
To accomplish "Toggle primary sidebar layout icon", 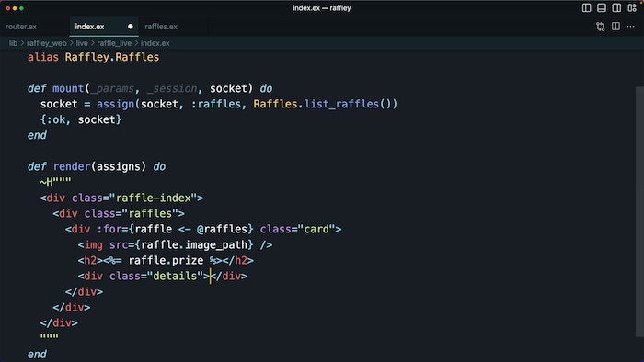I will point(587,7).
